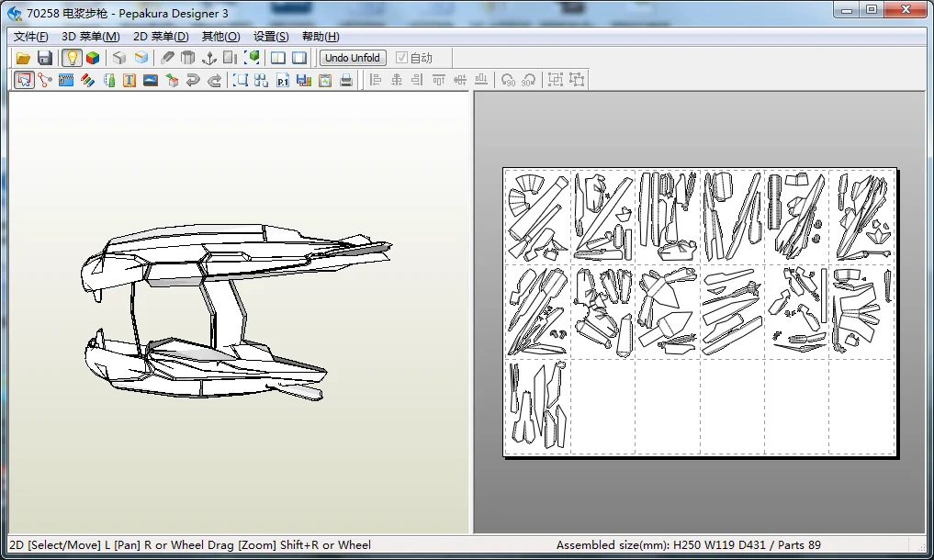Open the 2D 菜单(D) menu
This screenshot has width=934, height=560.
(x=161, y=37)
